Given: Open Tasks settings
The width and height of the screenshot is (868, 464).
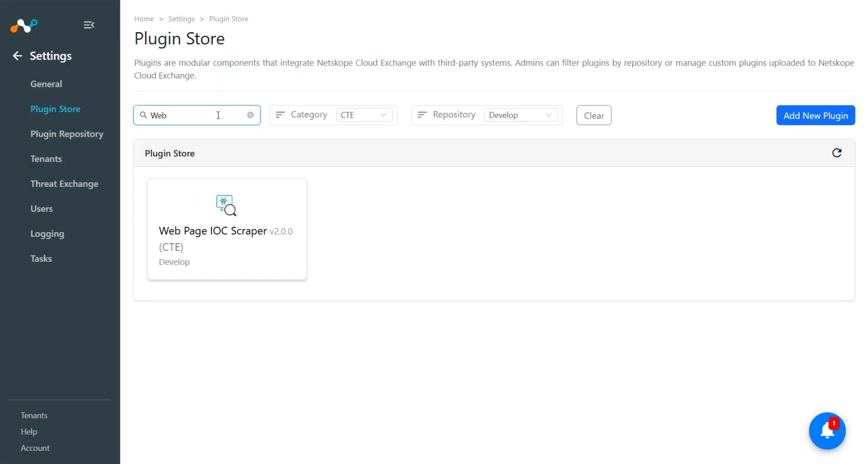Looking at the screenshot, I should point(41,258).
